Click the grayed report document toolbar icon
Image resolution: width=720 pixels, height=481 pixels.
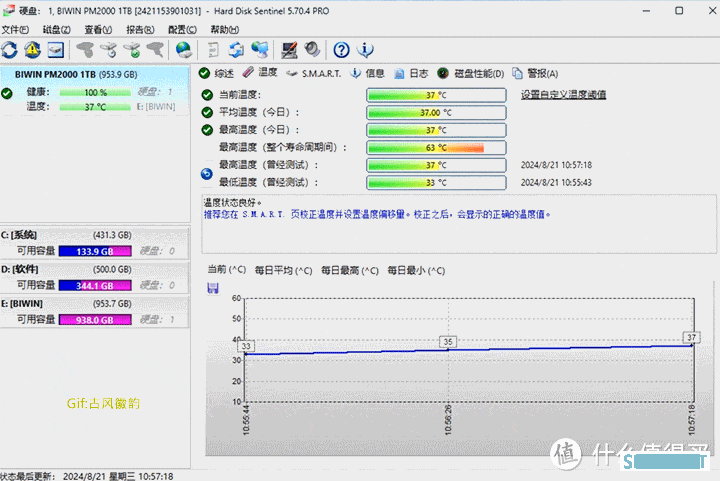[213, 50]
